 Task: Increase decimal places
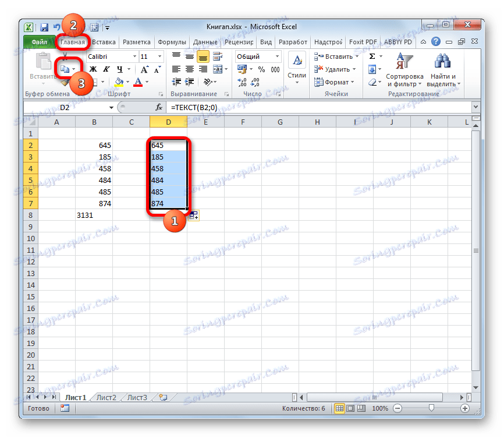(242, 82)
